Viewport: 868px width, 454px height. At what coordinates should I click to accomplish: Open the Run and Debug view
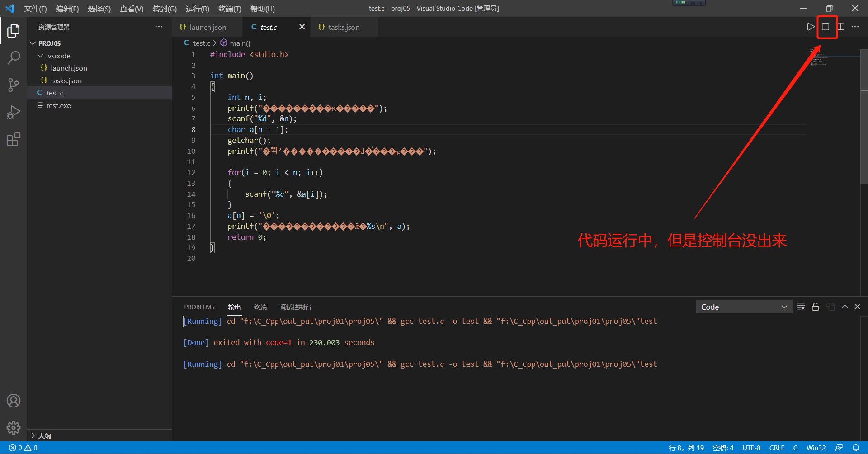pos(14,112)
